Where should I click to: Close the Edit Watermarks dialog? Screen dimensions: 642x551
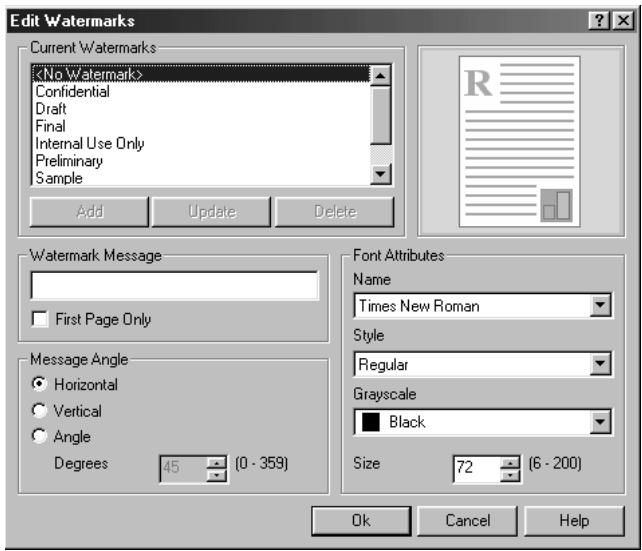coord(623,20)
